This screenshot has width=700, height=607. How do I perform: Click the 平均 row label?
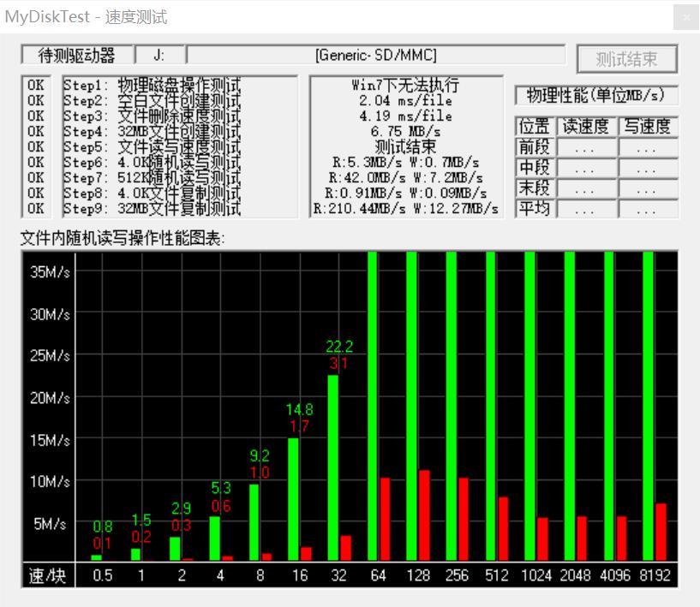pyautogui.click(x=535, y=209)
